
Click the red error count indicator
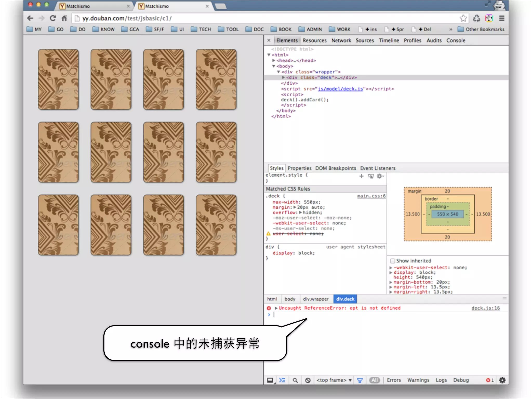click(490, 380)
